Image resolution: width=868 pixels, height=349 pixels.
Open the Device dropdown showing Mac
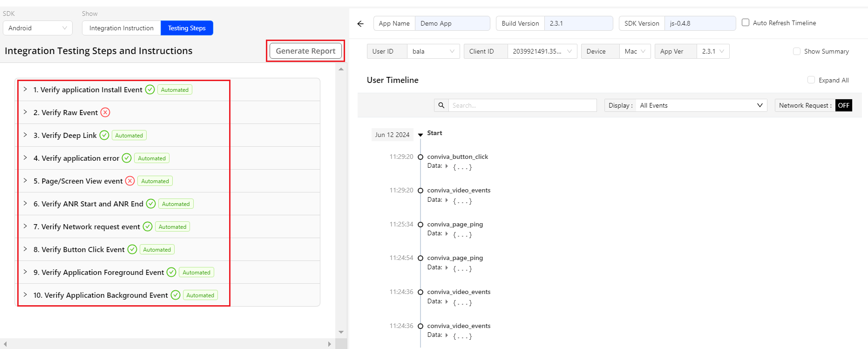coord(635,51)
